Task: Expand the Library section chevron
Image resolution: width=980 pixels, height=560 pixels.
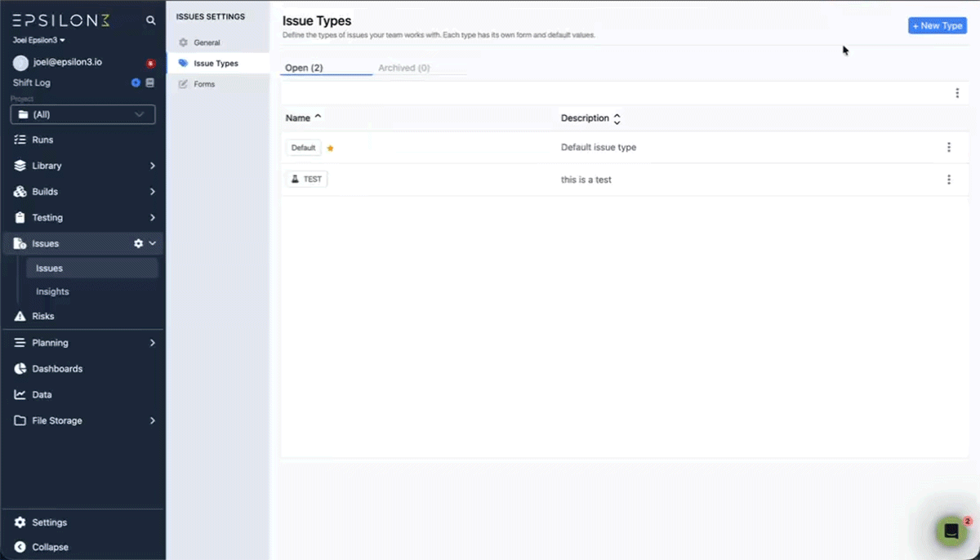Action: tap(153, 166)
